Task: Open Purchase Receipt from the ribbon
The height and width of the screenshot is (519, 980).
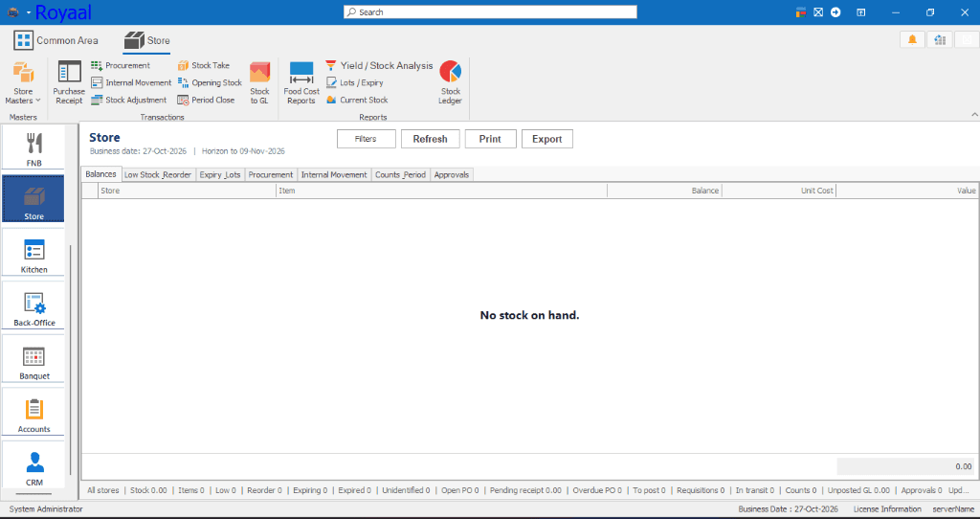Action: pos(69,82)
